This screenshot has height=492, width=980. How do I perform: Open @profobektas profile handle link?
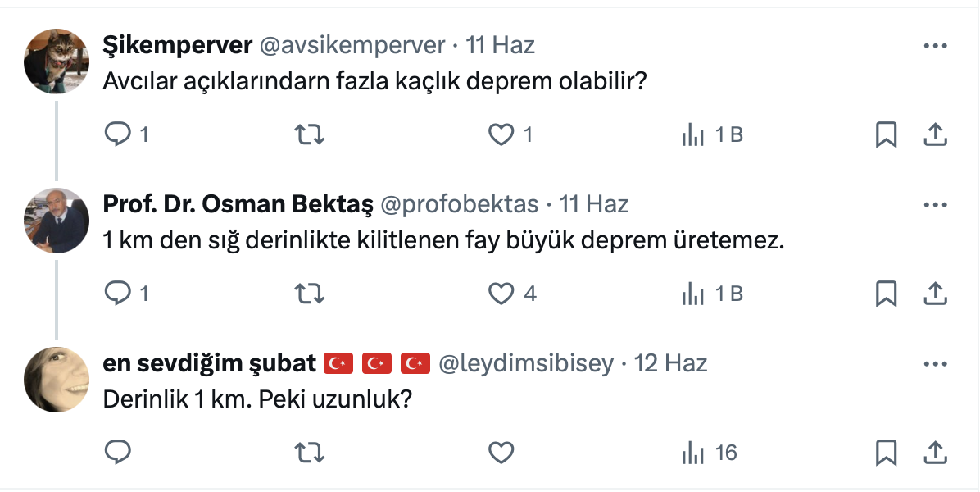pos(457,203)
